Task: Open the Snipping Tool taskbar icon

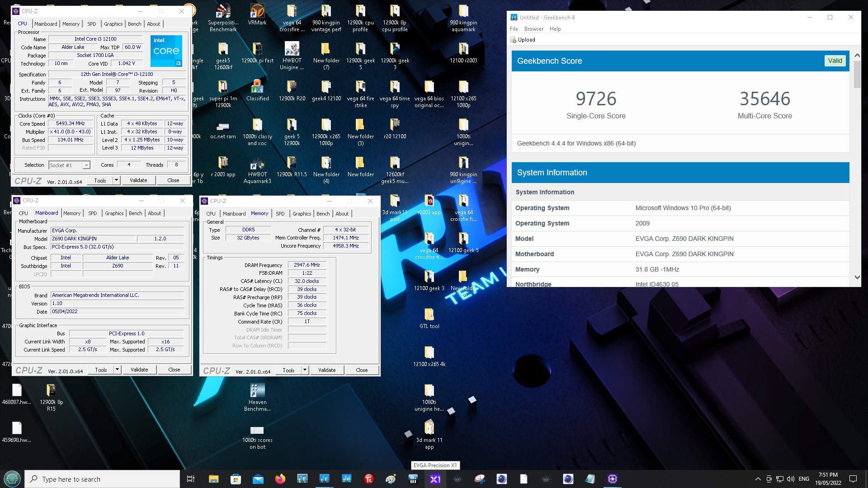Action: click(480, 479)
